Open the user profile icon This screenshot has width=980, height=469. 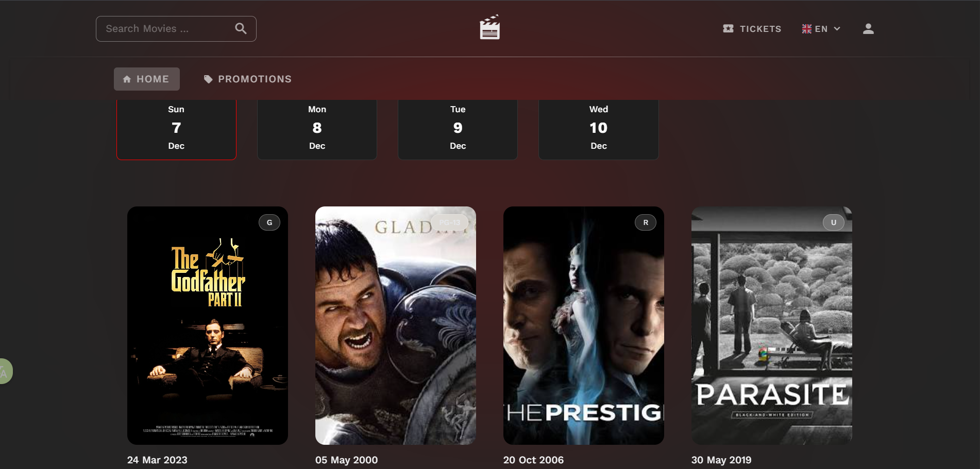point(868,29)
